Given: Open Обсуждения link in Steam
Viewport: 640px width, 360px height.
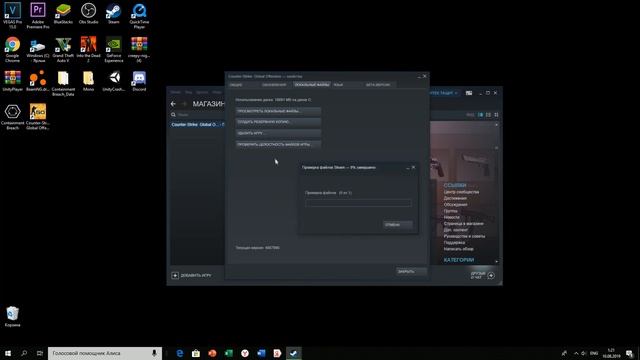Looking at the screenshot, I should tap(456, 204).
